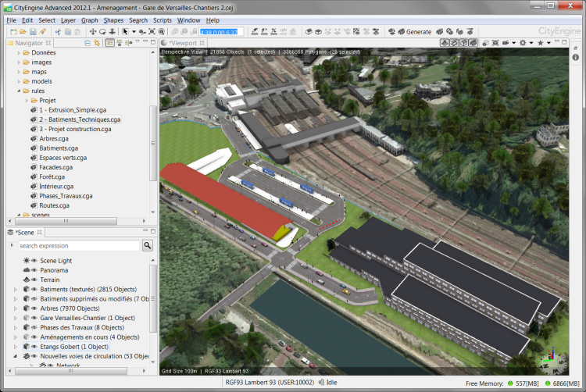The width and height of the screenshot is (586, 392).
Task: Open the Scripts menu
Action: pos(163,20)
